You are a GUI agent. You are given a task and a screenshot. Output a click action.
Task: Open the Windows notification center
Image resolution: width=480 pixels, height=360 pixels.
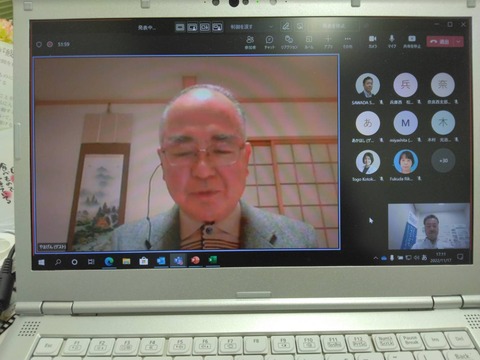click(x=460, y=257)
